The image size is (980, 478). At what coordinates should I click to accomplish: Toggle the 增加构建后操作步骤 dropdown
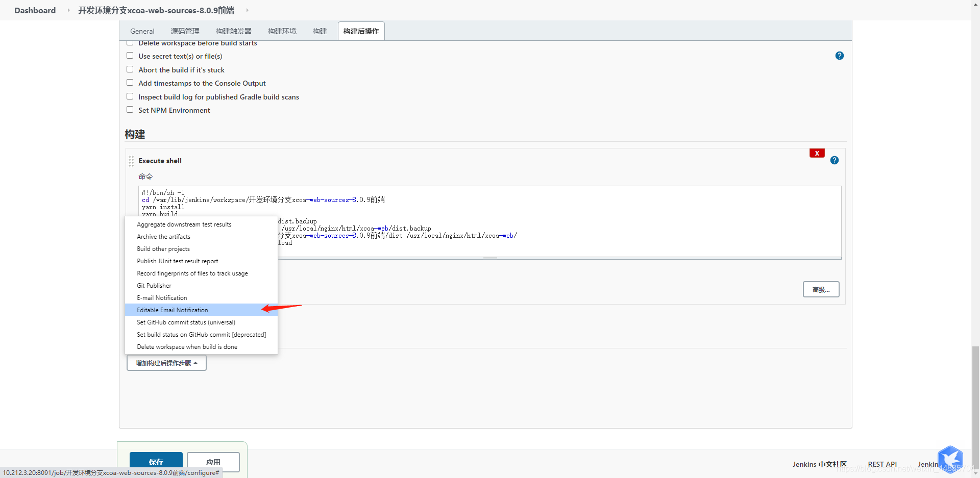point(166,363)
